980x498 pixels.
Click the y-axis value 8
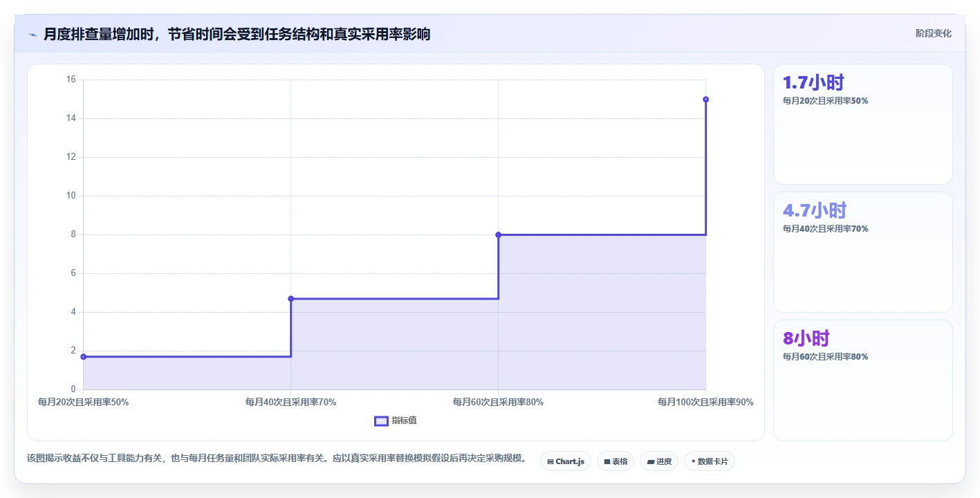tap(73, 234)
